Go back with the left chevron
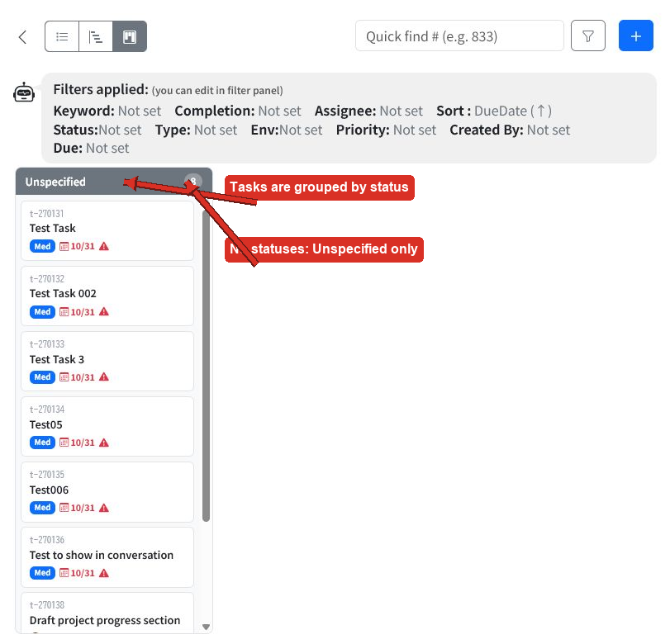Viewport: 670px width, 644px height. (23, 36)
